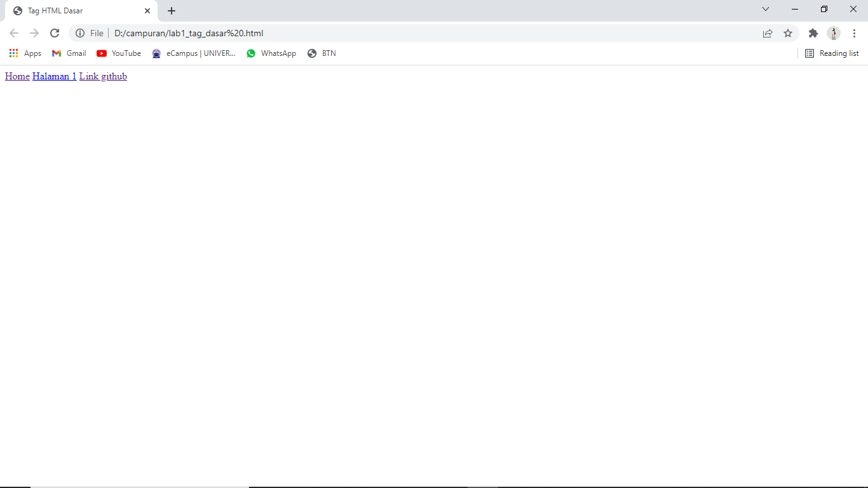Click the Share icon in address bar
868x488 pixels.
(x=768, y=33)
